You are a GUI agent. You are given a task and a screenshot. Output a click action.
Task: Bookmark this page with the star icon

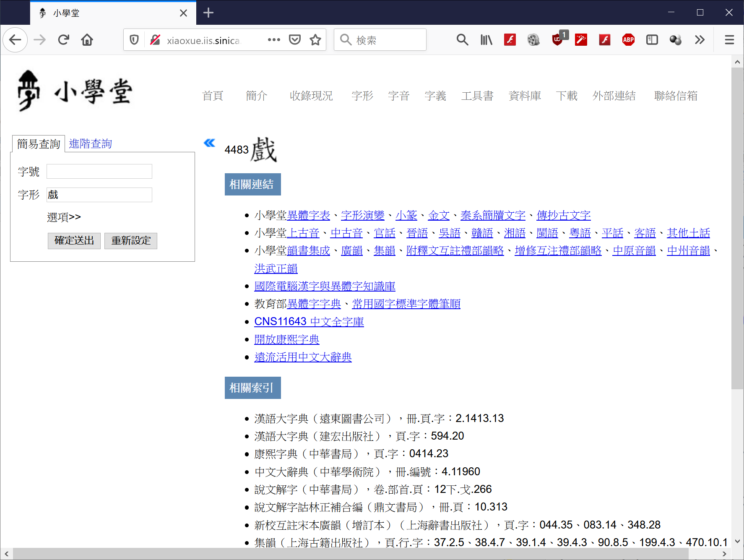(x=315, y=40)
